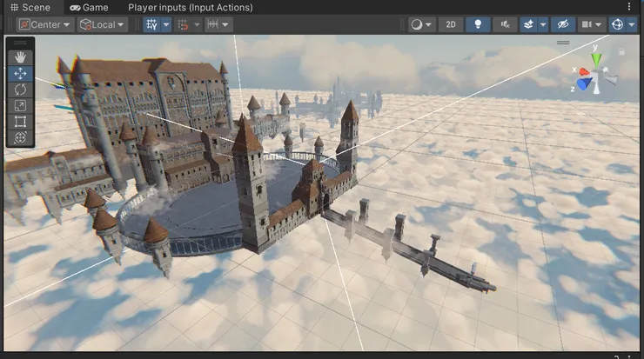Toggle 2D view mode
The image size is (644, 359).
450,24
